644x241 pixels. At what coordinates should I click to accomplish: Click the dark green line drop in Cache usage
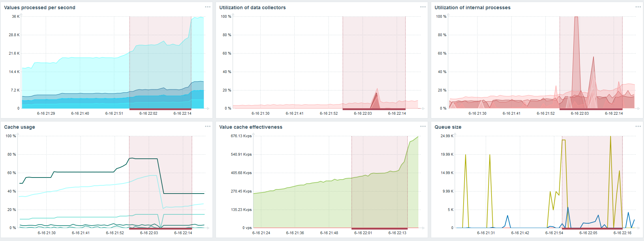pos(161,176)
